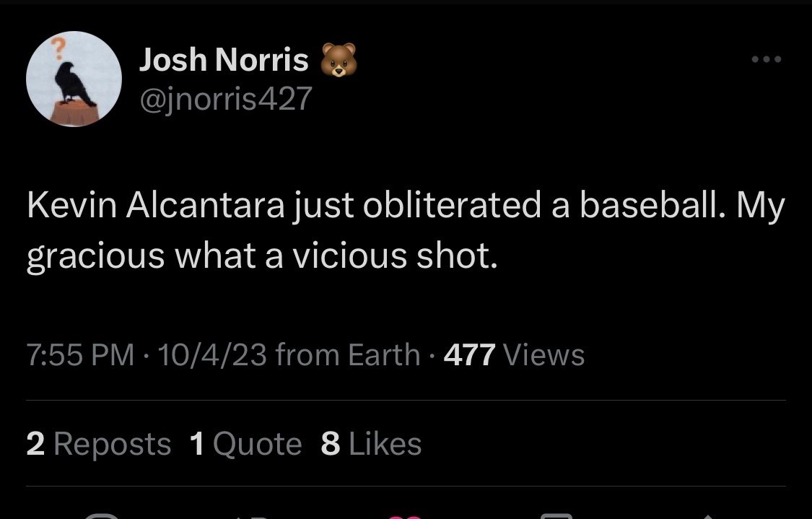The width and height of the screenshot is (812, 519).
Task: Open the three-dot more options menu
Action: (x=766, y=60)
